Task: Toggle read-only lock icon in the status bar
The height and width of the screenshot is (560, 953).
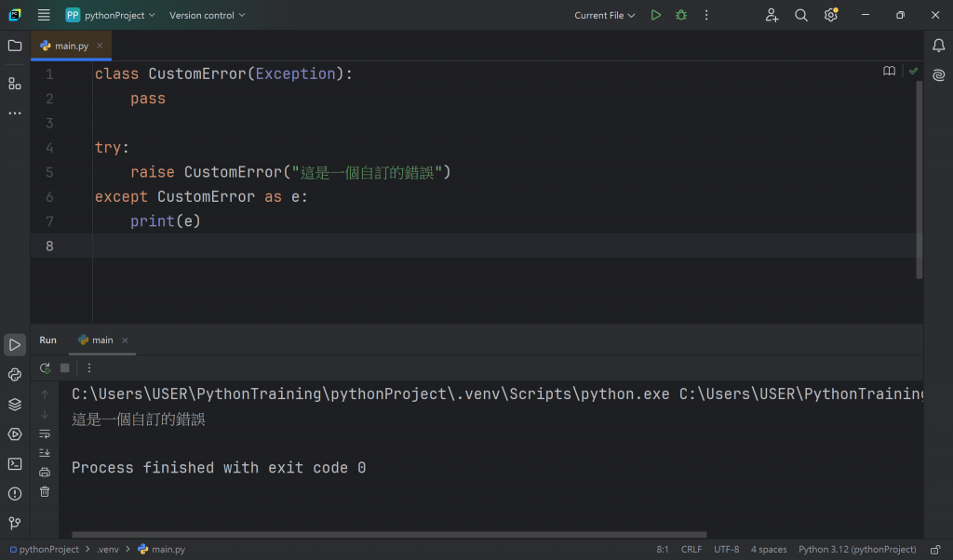Action: coord(935,549)
